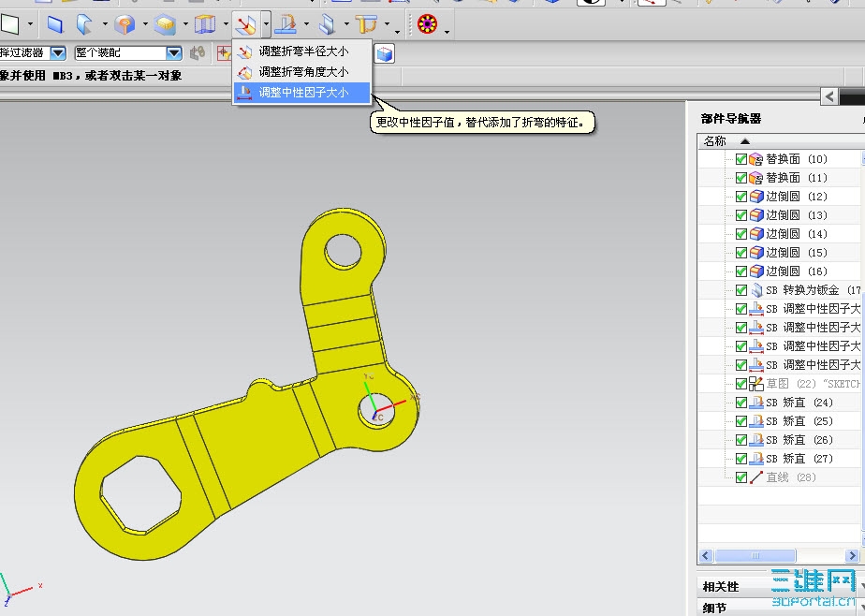Click the red crosshair filter icon
865x616 pixels.
click(224, 53)
